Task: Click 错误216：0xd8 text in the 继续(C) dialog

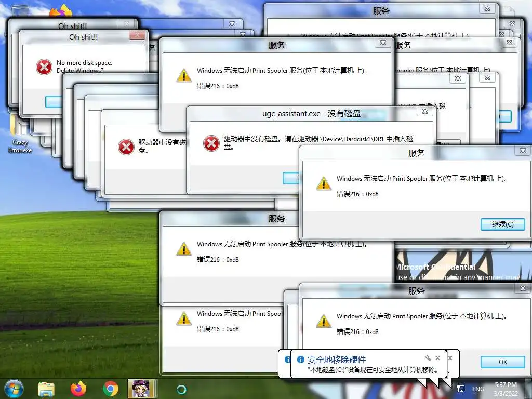Action: (357, 194)
